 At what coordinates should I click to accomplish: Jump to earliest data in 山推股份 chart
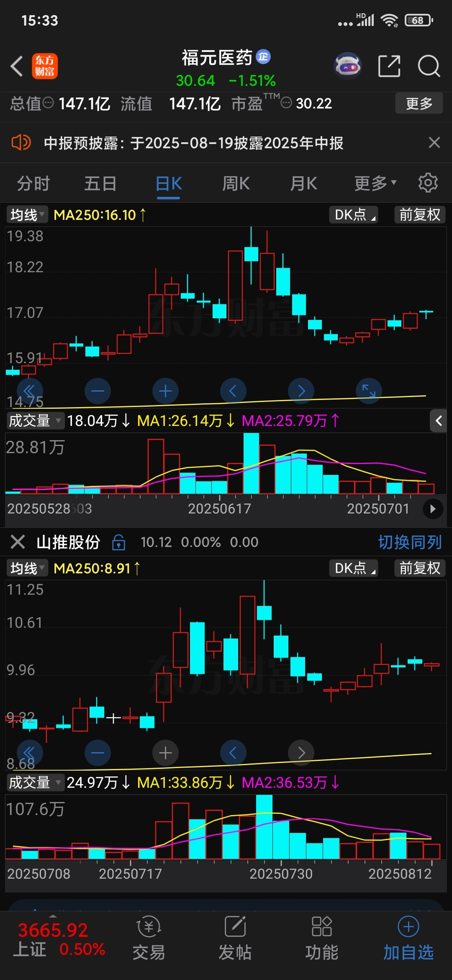pos(30,753)
